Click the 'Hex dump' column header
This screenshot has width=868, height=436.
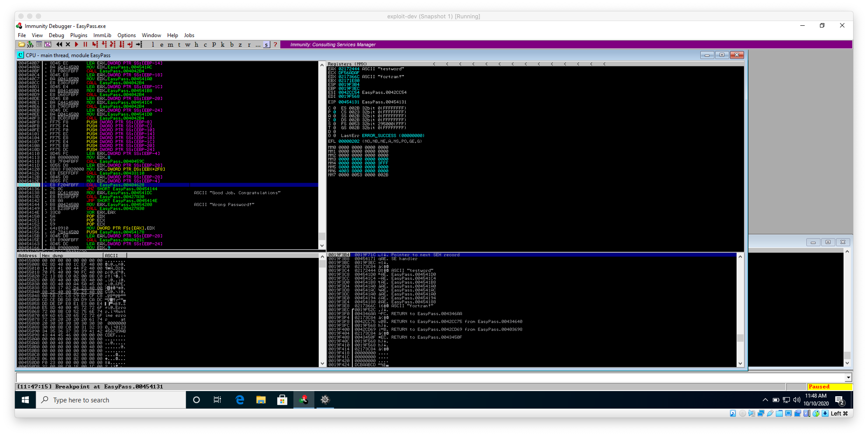[72, 255]
